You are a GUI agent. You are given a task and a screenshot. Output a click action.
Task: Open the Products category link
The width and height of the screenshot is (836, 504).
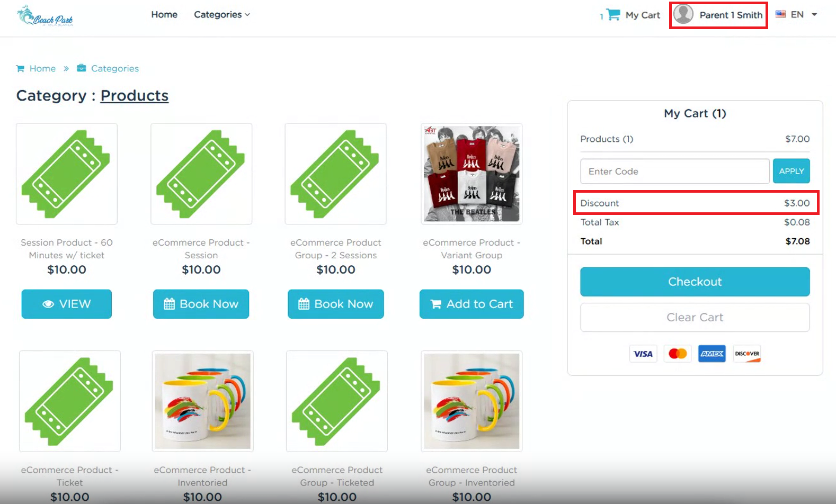pos(135,95)
